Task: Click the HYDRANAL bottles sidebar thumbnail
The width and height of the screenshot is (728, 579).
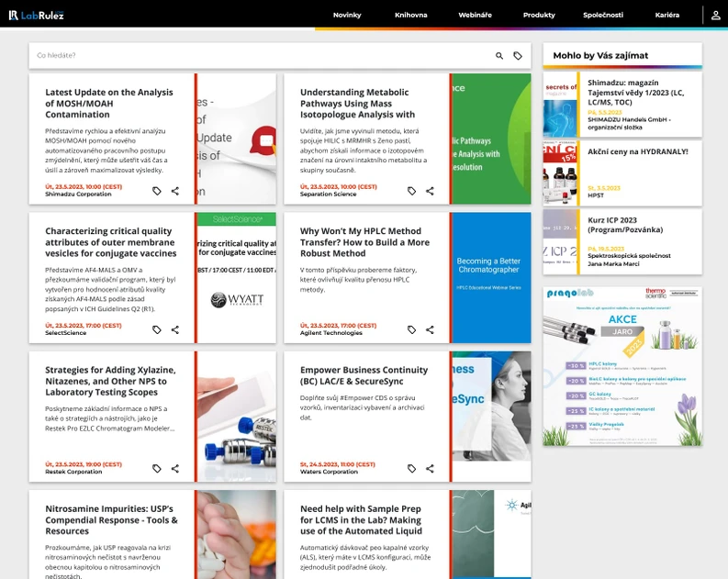Action: point(559,173)
